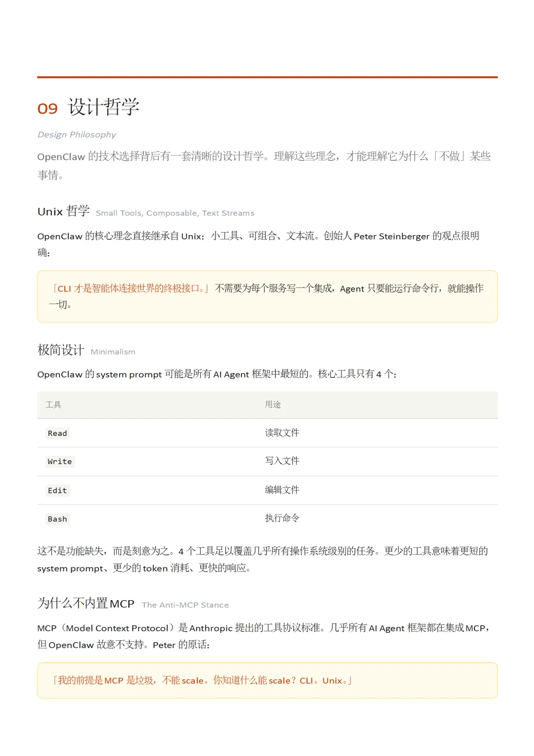
Task: Select the "Edit" code cell
Action: (57, 490)
